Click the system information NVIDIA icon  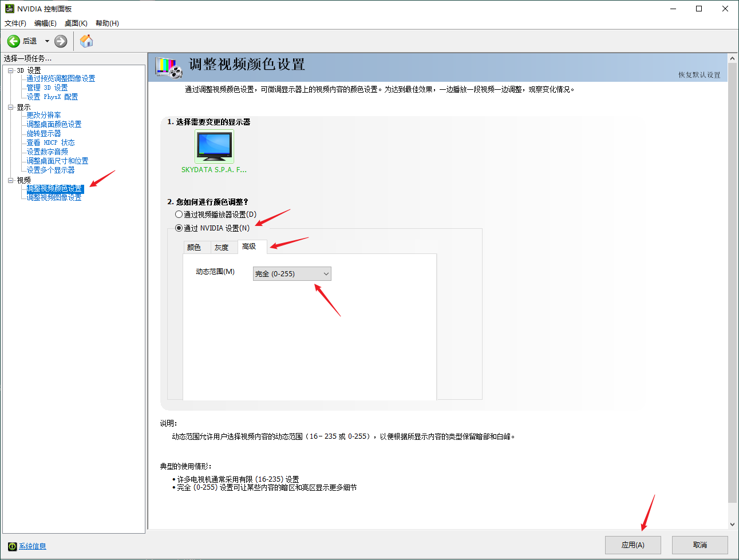tap(12, 546)
